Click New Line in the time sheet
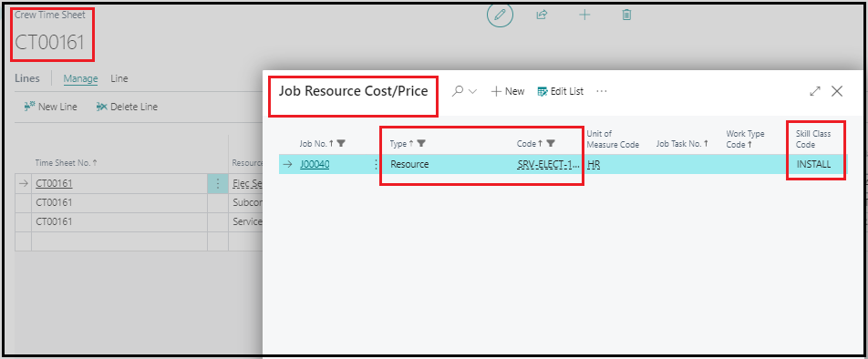This screenshot has height=359, width=868. (50, 107)
